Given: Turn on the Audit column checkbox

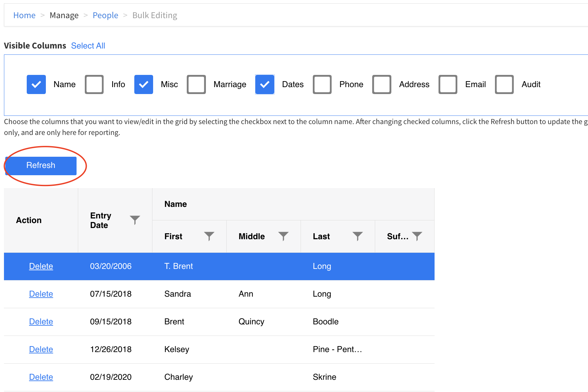Looking at the screenshot, I should point(504,84).
